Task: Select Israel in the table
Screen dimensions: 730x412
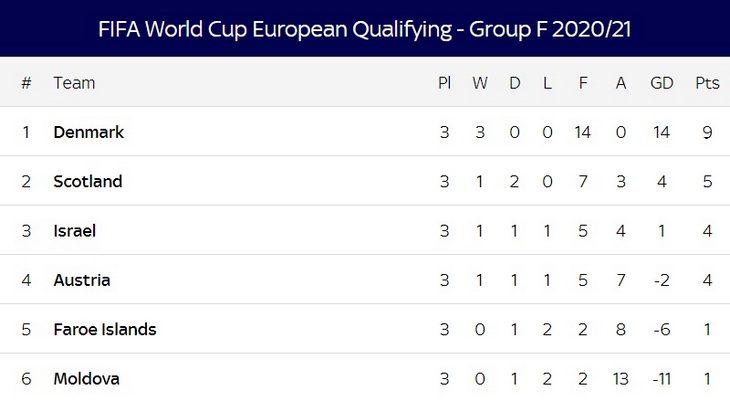Action: tap(74, 231)
